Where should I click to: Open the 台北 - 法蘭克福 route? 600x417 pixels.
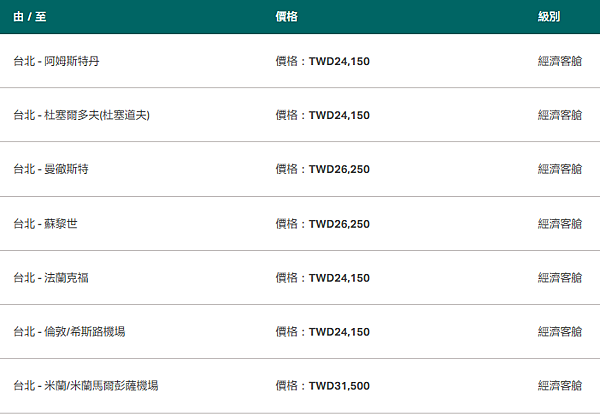click(51, 278)
